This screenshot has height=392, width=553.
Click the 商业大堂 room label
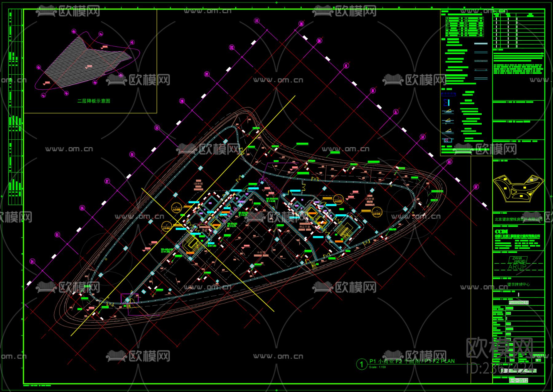pos(304,227)
